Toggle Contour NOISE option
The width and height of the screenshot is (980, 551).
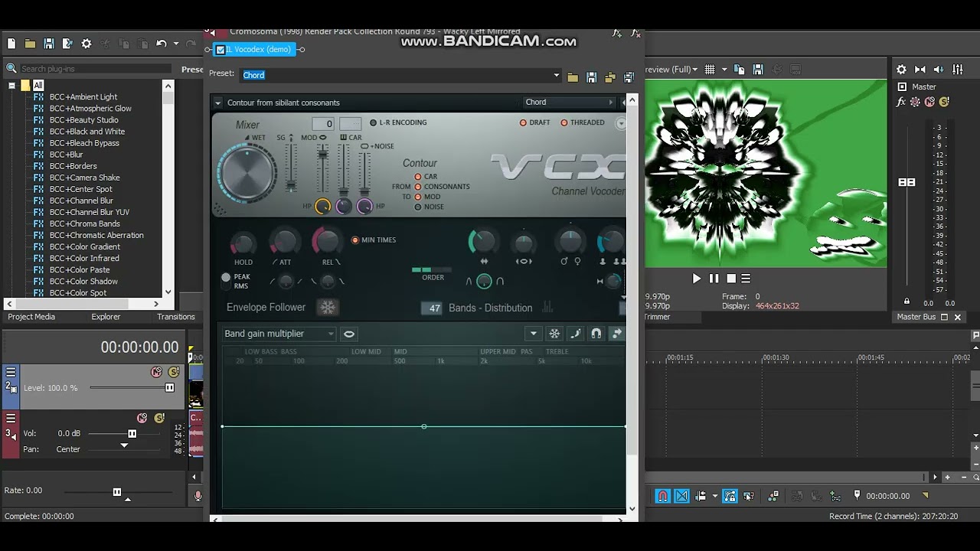tap(418, 207)
